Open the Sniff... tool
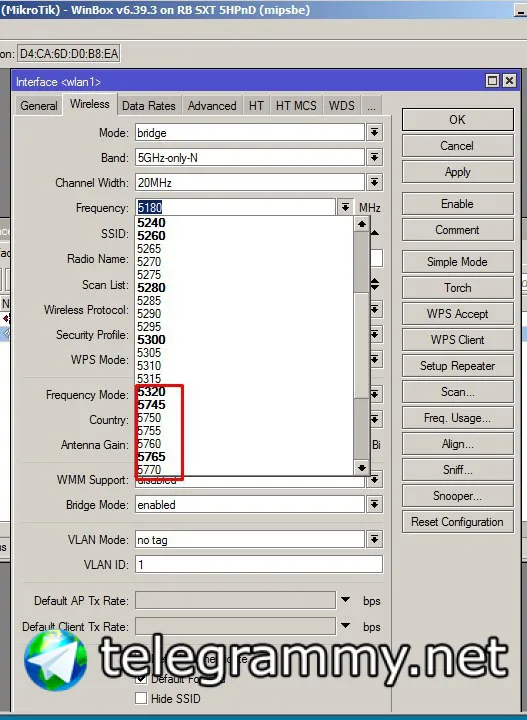527x720 pixels. [458, 470]
